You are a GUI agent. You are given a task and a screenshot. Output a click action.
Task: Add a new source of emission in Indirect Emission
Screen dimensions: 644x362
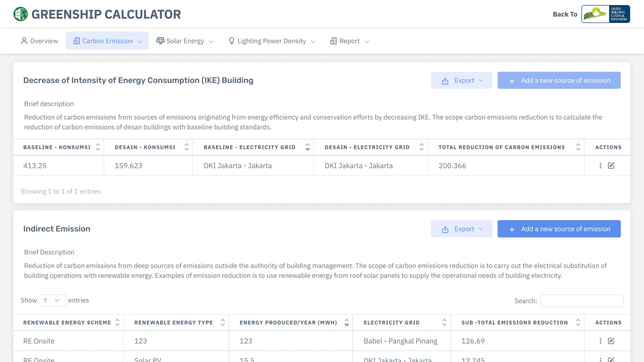[559, 229]
